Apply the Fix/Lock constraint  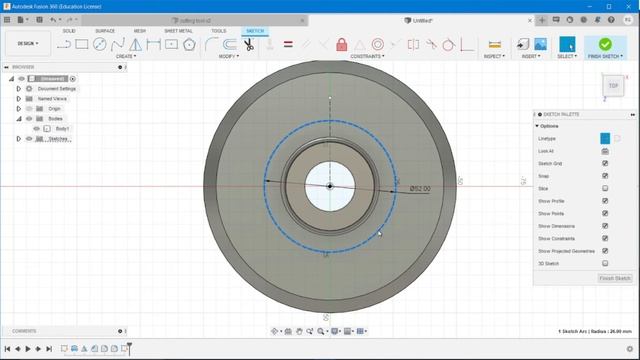tap(342, 44)
